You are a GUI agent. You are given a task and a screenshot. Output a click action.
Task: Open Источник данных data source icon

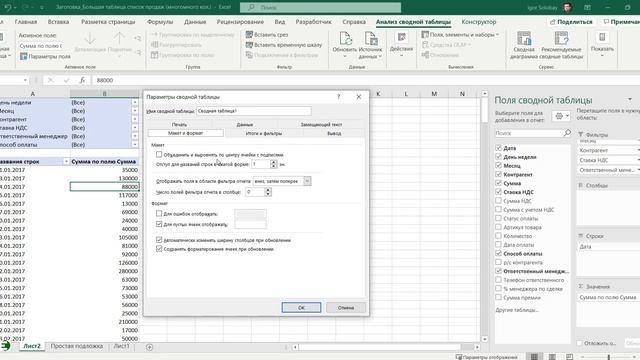point(371,39)
